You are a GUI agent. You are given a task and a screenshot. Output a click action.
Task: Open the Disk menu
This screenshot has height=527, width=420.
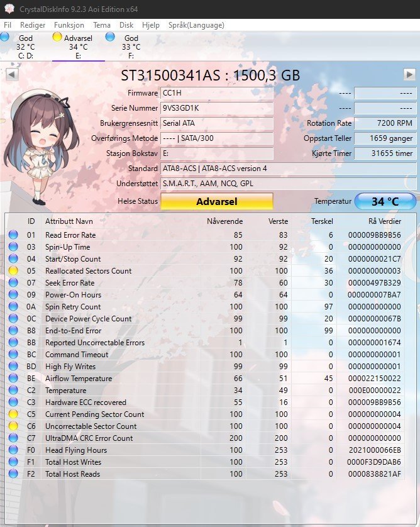(x=126, y=25)
